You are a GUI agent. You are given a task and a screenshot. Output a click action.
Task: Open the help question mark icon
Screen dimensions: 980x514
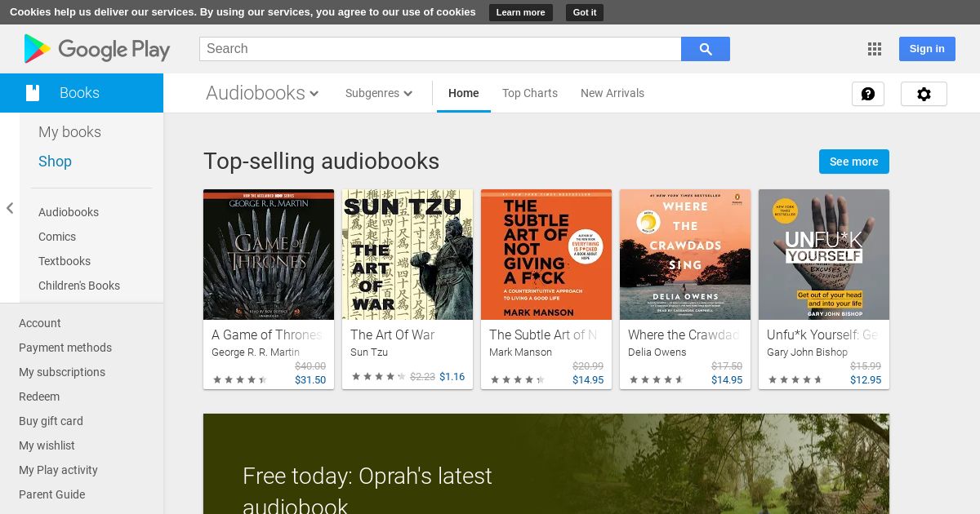click(x=868, y=94)
